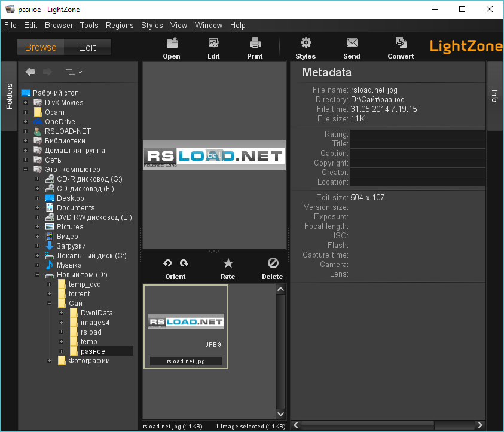Go forward with folder forward arrow

(x=48, y=72)
